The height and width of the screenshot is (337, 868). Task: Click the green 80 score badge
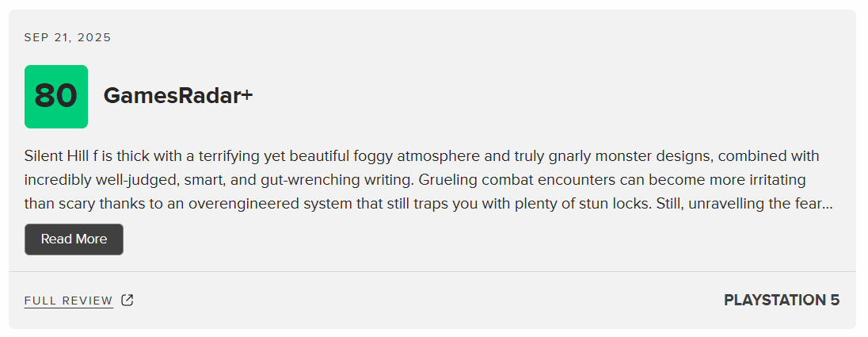point(56,97)
